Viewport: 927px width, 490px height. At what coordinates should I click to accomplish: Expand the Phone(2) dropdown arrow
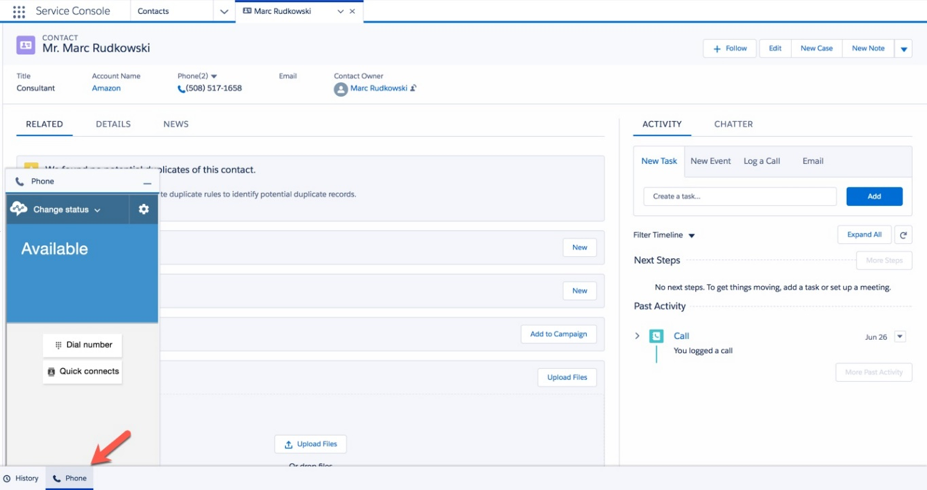click(x=214, y=76)
